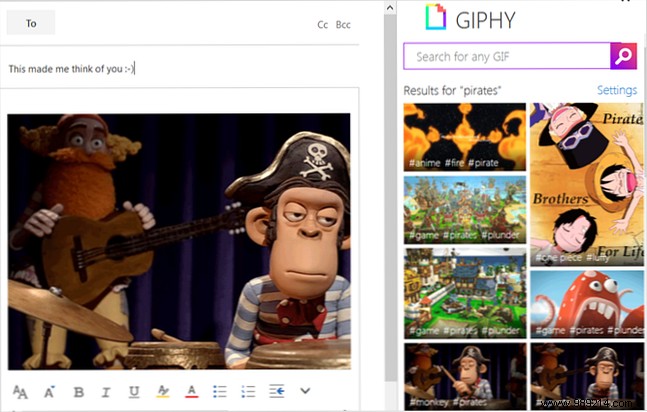
Task: Toggle bold formatting in the toolbar
Action: [x=78, y=391]
